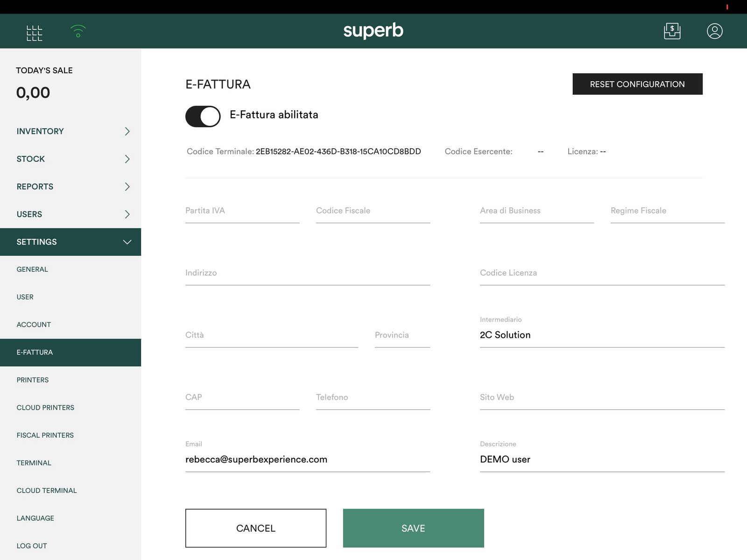Open the cash drawer icon
Viewport: 747px width, 560px height.
tap(672, 31)
